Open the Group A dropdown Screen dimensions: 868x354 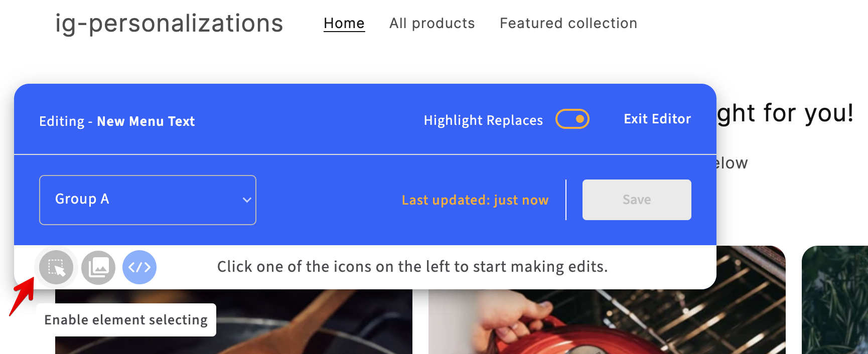148,200
